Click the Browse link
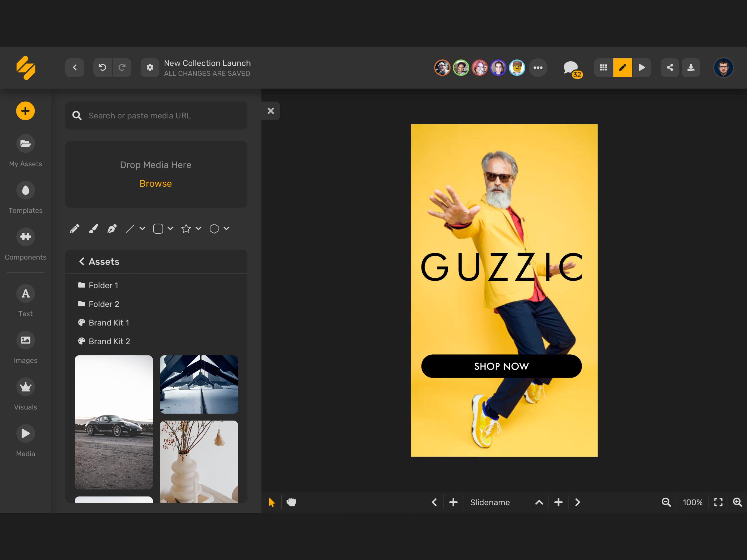The height and width of the screenshot is (560, 747). tap(156, 184)
